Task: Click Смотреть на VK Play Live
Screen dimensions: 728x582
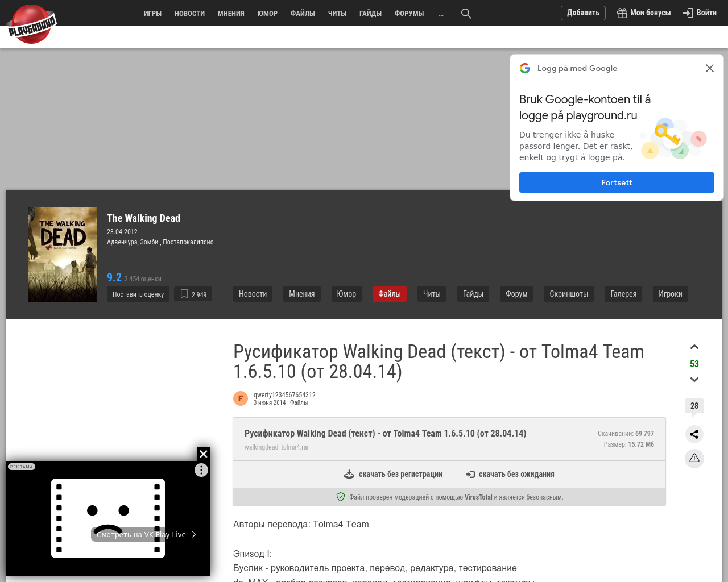Action: 146,534
